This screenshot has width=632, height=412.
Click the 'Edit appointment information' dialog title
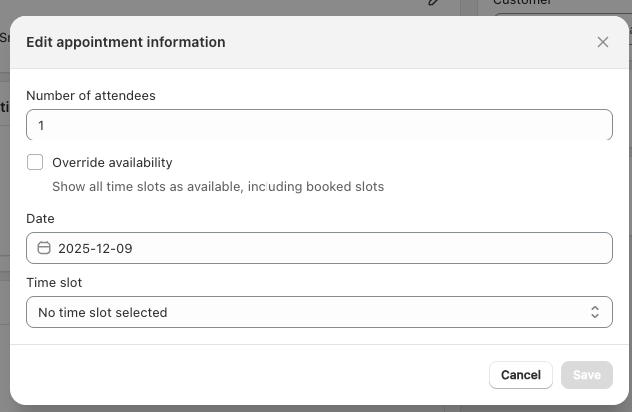click(125, 42)
